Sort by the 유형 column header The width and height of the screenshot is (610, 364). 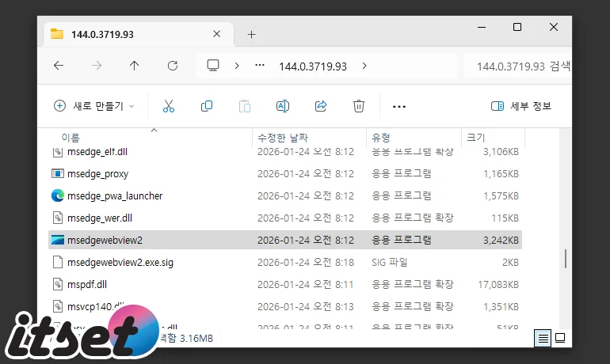[x=381, y=138]
